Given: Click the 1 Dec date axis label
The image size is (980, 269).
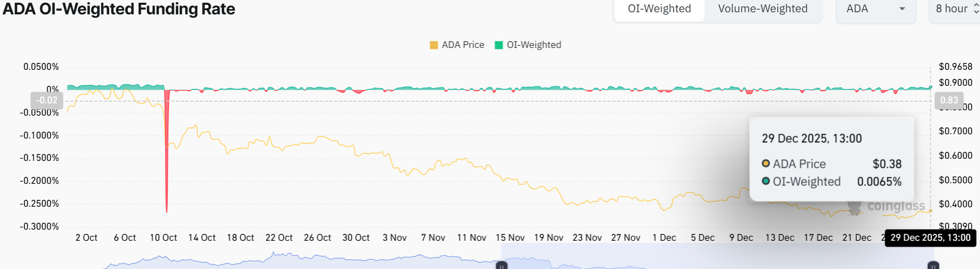Looking at the screenshot, I should pos(664,238).
